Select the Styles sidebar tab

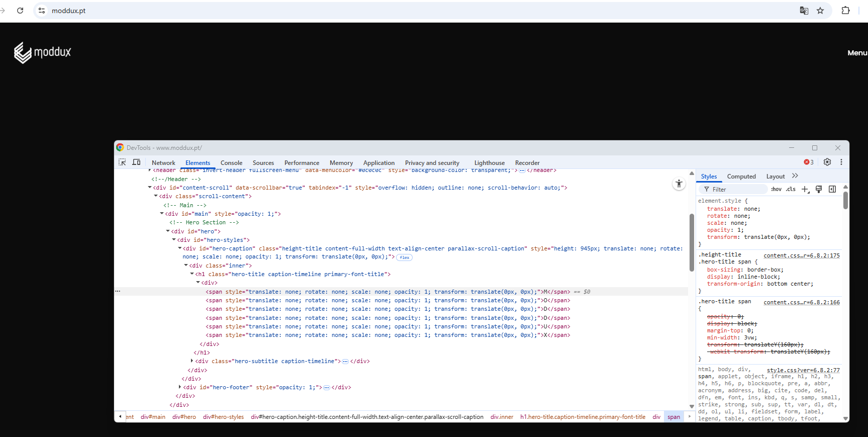click(x=709, y=177)
